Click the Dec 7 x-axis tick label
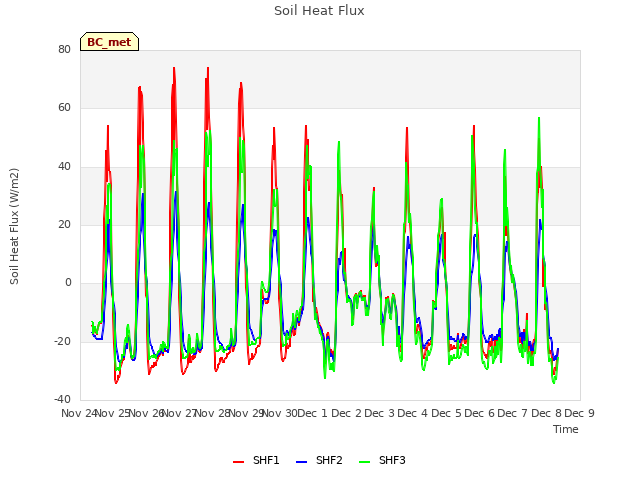This screenshot has height=480, width=640. [513, 413]
